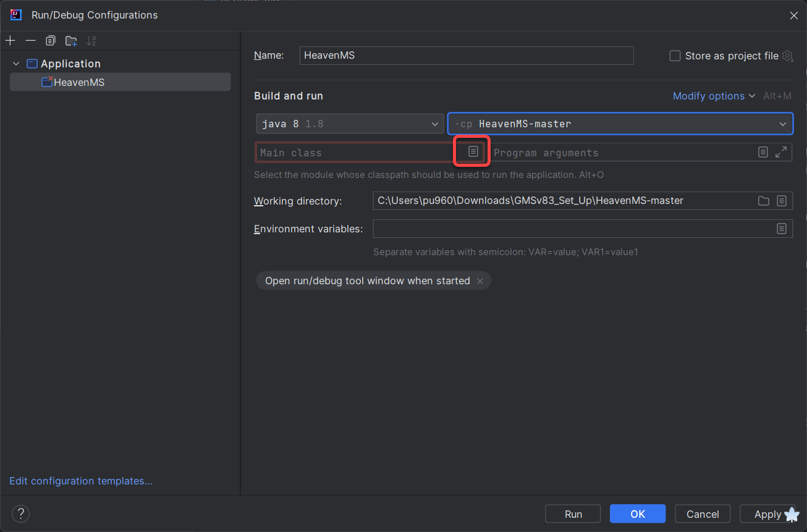Enable Store as project file checkbox

(675, 56)
